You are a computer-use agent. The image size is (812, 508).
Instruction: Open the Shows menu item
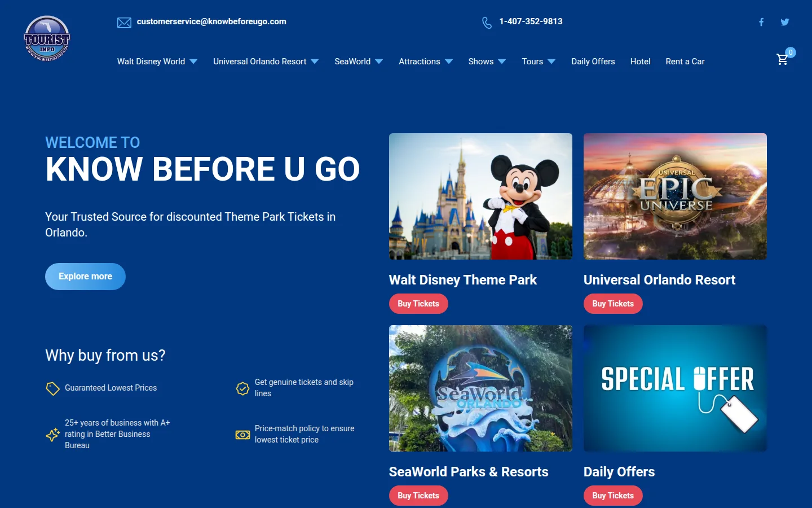[481, 62]
